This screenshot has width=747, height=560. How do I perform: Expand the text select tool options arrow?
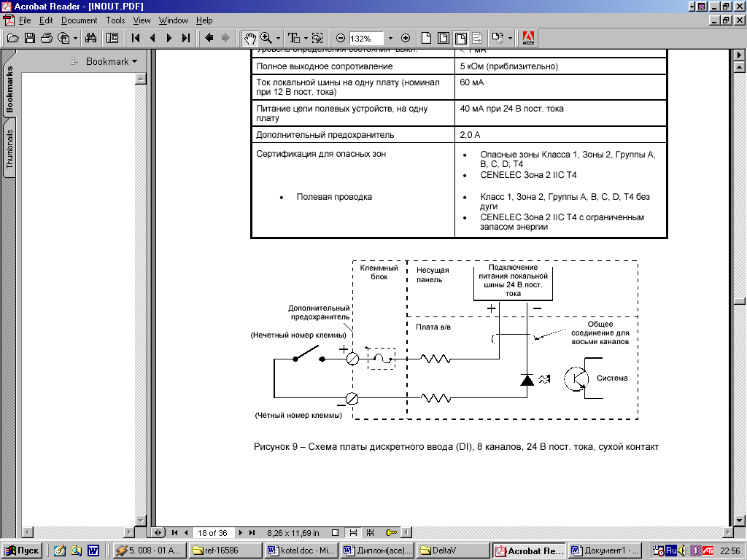pos(306,38)
